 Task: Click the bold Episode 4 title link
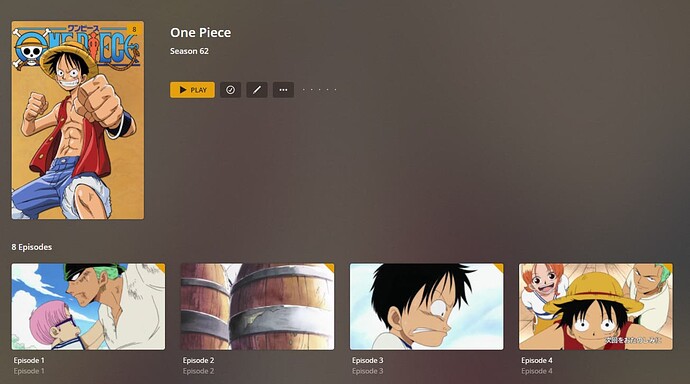[537, 360]
